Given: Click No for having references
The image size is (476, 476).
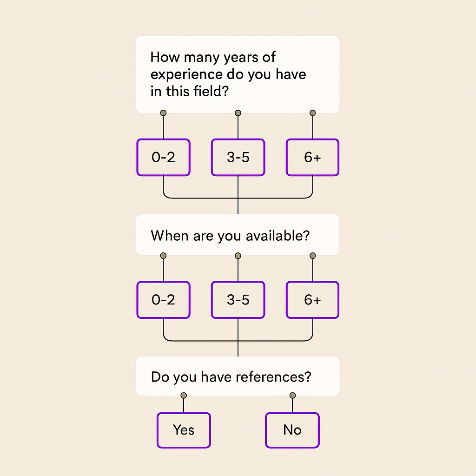Looking at the screenshot, I should tap(292, 430).
